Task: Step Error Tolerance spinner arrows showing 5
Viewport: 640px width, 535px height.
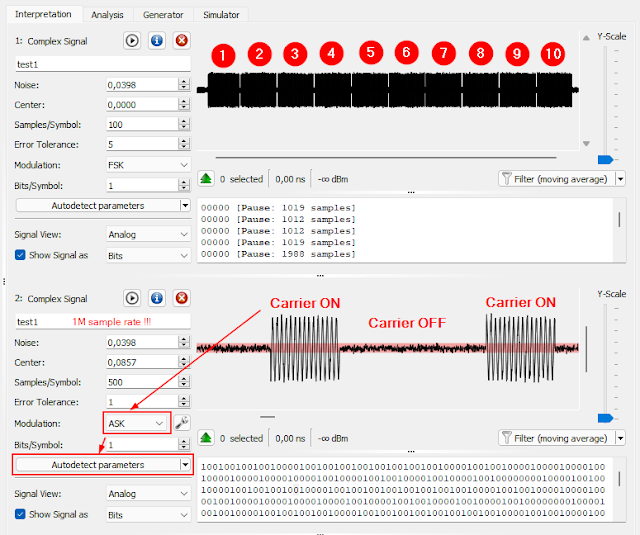Action: point(184,144)
